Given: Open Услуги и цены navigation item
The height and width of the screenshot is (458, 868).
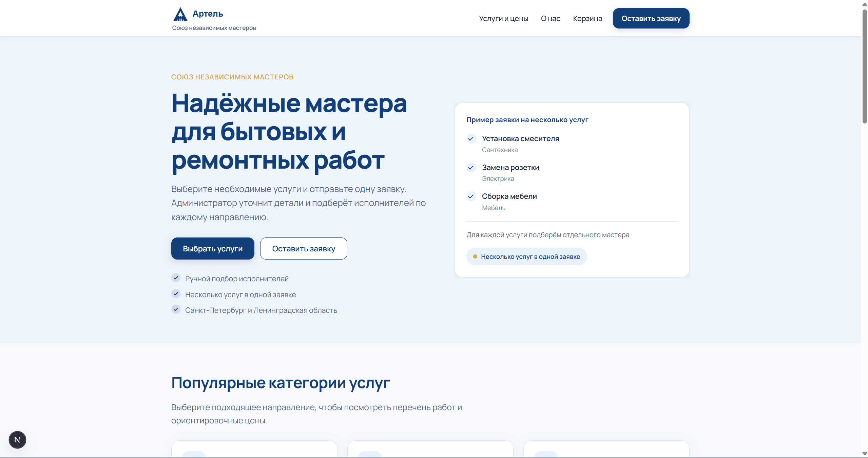Looking at the screenshot, I should [x=503, y=19].
